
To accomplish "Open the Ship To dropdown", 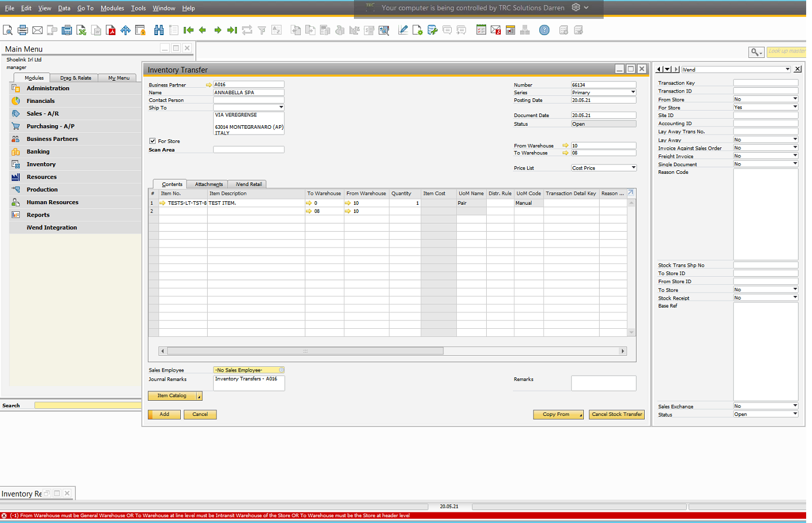I will (x=281, y=108).
